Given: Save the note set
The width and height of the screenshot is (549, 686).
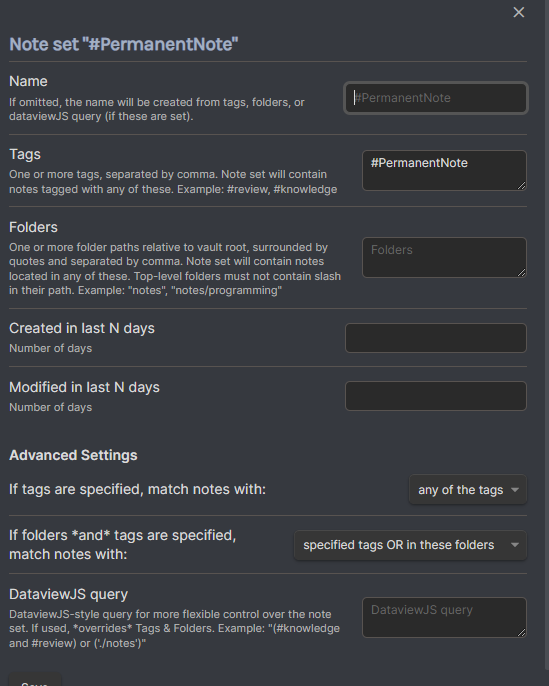Looking at the screenshot, I should pos(35,681).
